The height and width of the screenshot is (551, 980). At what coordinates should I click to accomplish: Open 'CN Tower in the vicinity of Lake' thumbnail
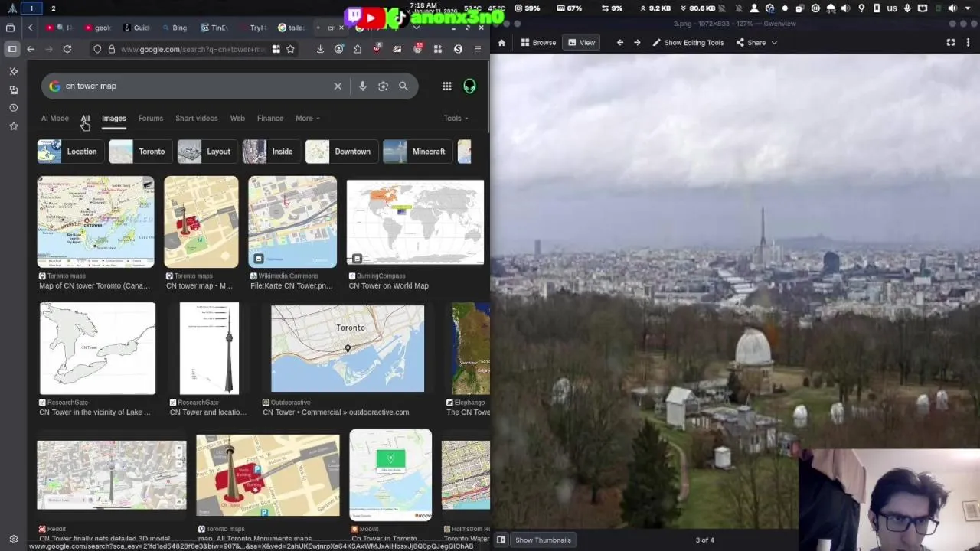97,348
